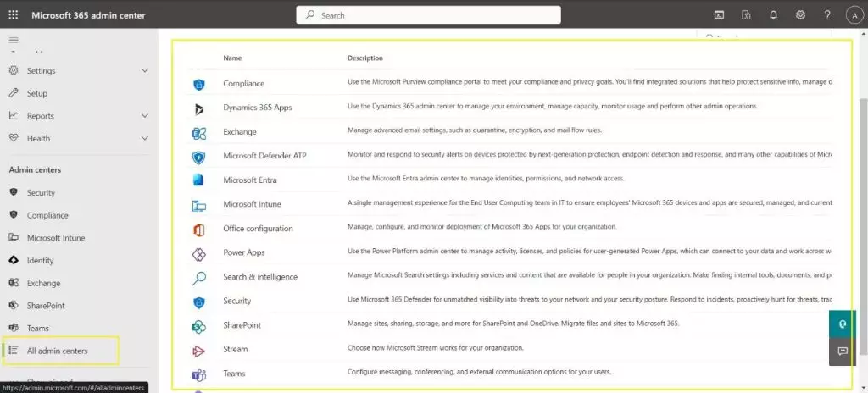Click the help question mark icon

pos(826,15)
